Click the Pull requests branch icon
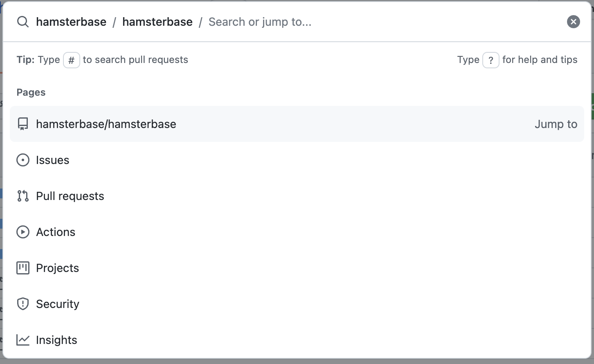 (x=23, y=196)
